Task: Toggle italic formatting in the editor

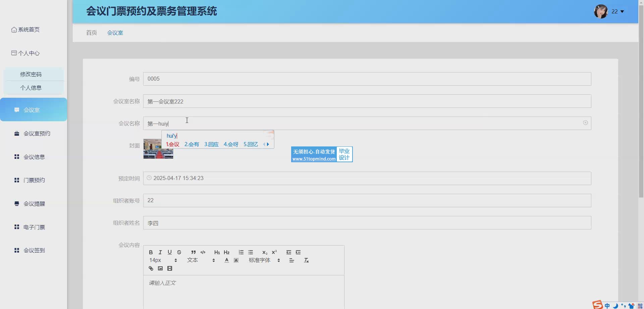Action: [x=160, y=252]
